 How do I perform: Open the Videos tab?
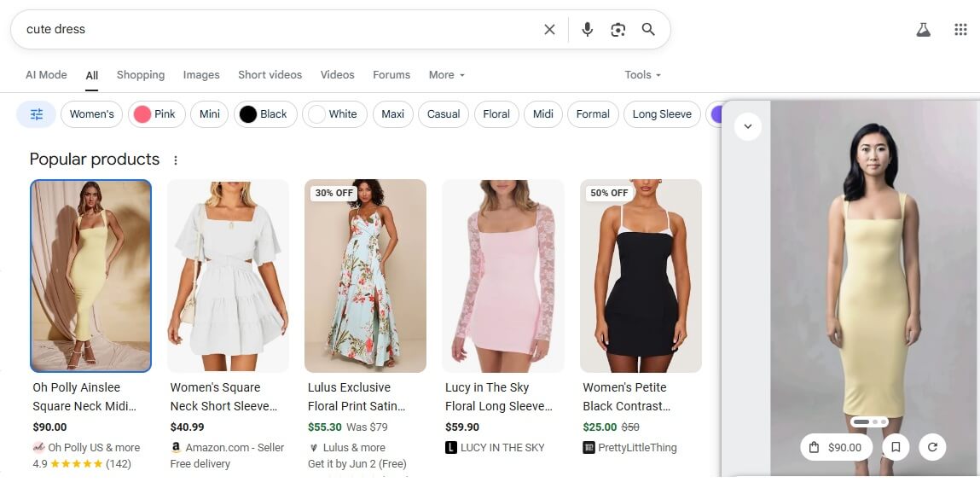[x=338, y=75]
